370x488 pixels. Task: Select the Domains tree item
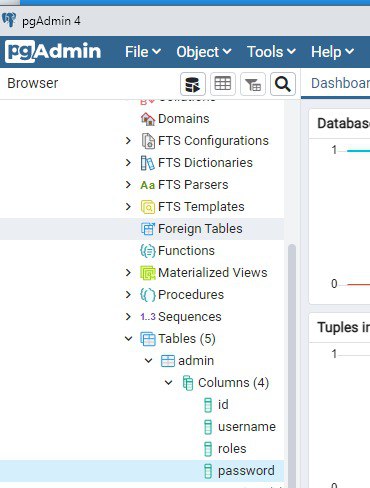pos(184,119)
